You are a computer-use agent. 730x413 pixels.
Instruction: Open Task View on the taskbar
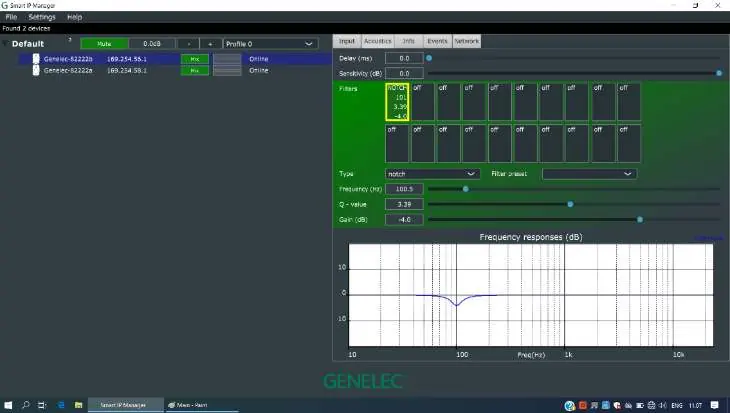point(42,405)
